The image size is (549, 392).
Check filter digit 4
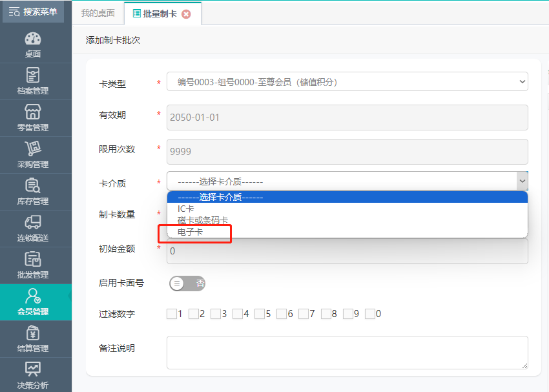click(238, 314)
